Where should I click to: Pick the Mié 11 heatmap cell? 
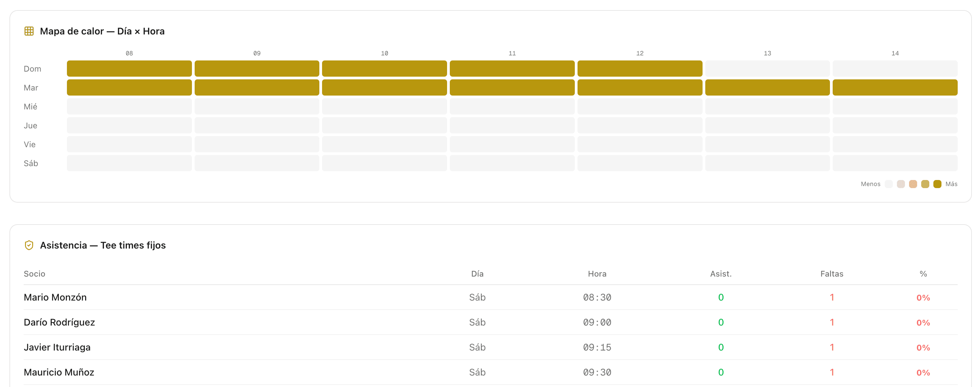512,106
